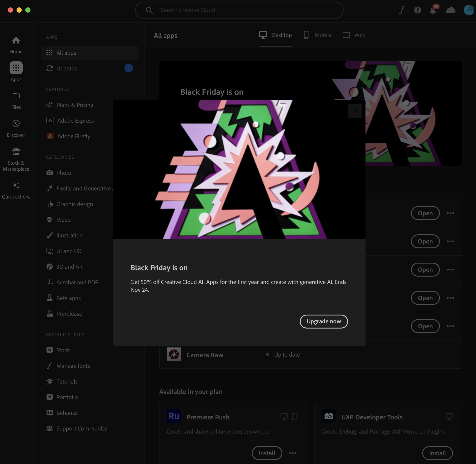
Task: Launch Adobe Express from Featured
Action: click(x=75, y=120)
